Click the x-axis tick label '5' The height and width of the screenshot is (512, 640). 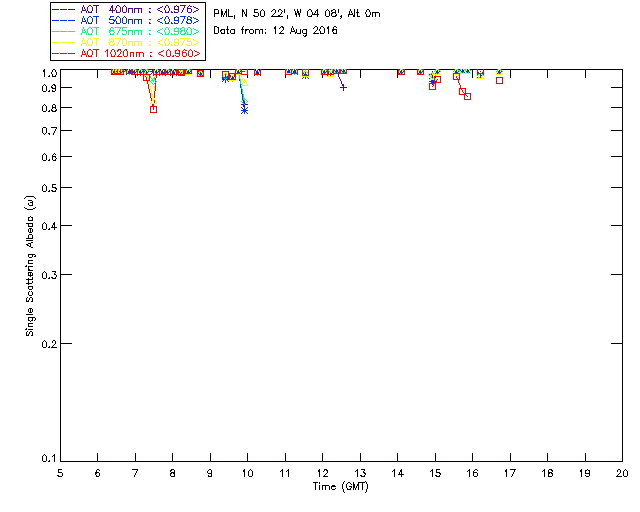click(x=60, y=473)
